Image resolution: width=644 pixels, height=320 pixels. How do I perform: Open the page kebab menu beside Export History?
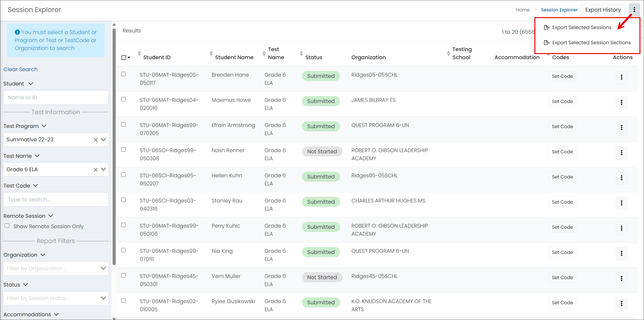(634, 10)
